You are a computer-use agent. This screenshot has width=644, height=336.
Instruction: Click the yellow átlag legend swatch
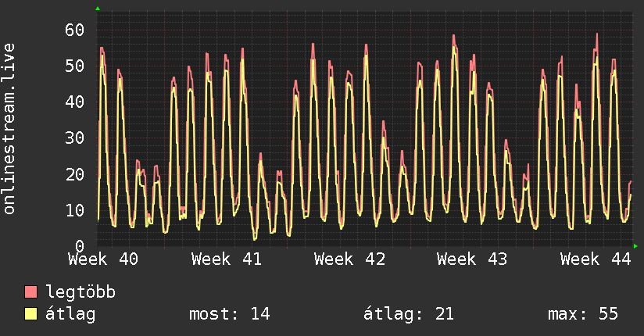30,314
